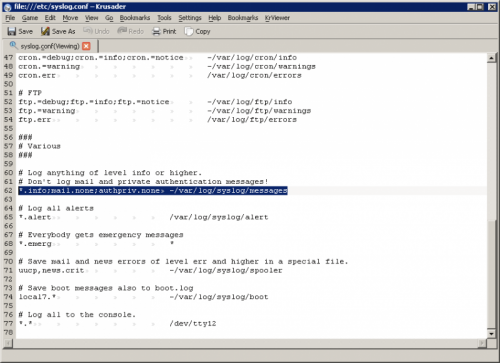Image resolution: width=500 pixels, height=363 pixels.
Task: Select the syslog.conf(Viewing) tab
Action: click(50, 46)
